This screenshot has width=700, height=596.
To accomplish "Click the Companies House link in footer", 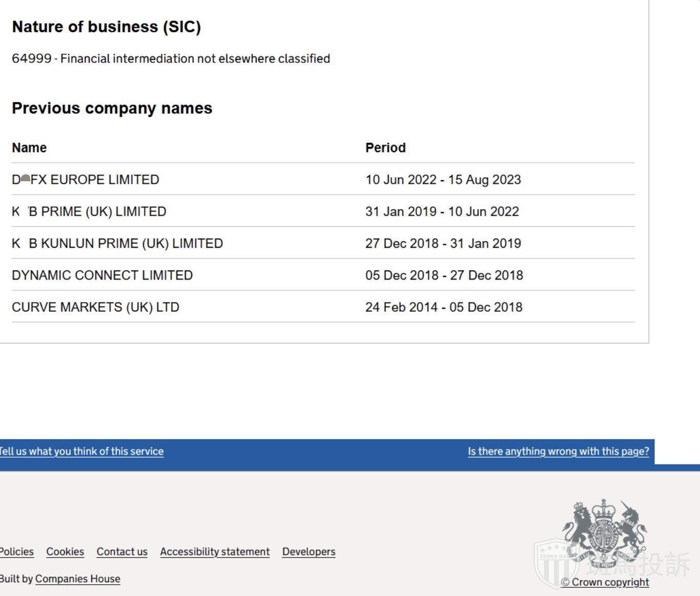I will [x=78, y=579].
